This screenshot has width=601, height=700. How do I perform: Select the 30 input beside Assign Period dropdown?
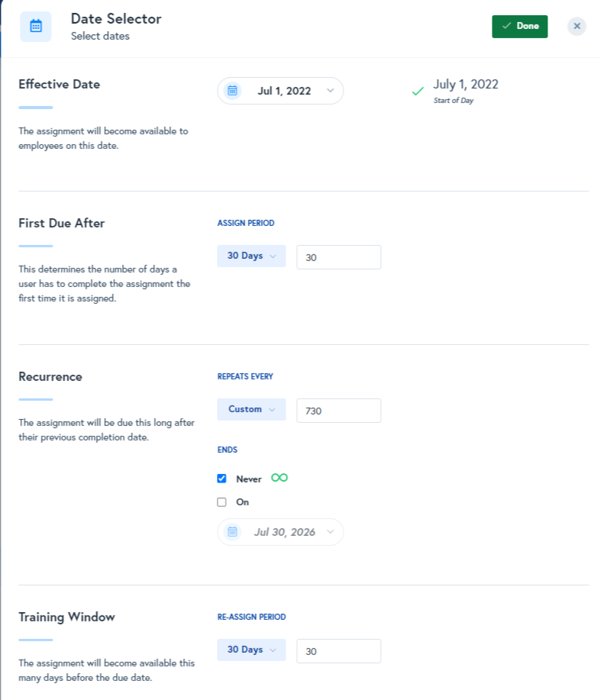pyautogui.click(x=338, y=256)
